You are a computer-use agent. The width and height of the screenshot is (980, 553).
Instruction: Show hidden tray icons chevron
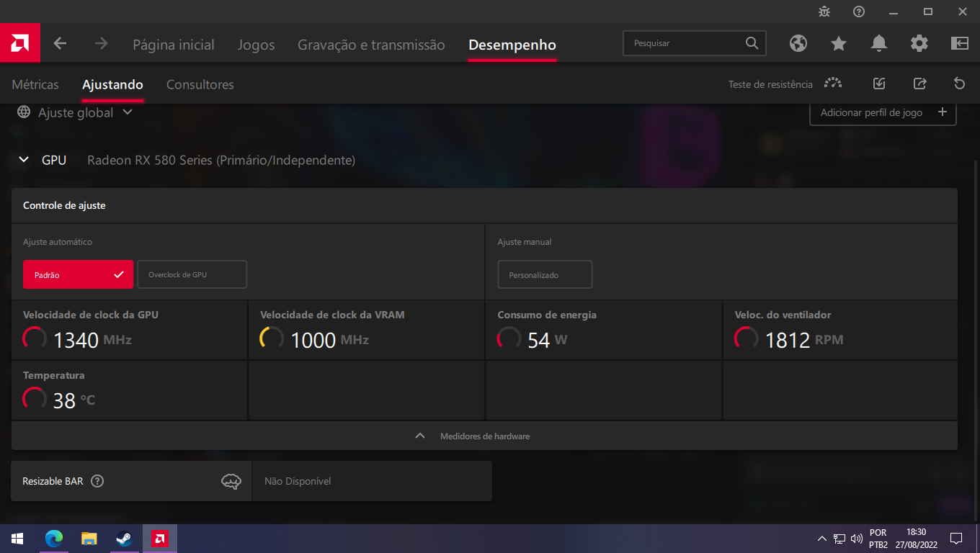[822, 539]
